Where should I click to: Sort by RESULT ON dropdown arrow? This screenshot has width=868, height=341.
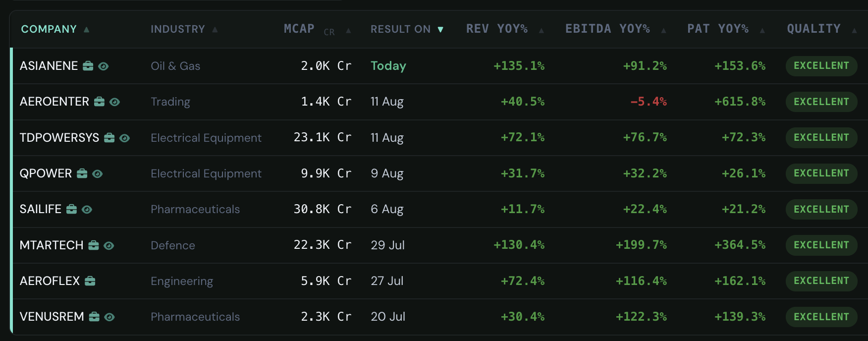tap(440, 30)
